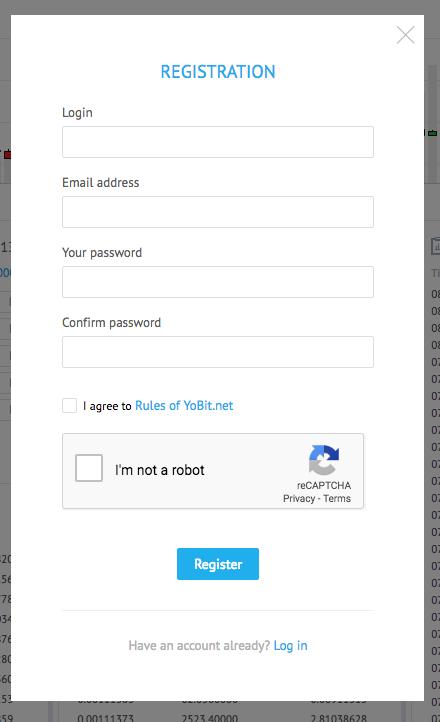Click the REGISTRATION heading text

[218, 72]
